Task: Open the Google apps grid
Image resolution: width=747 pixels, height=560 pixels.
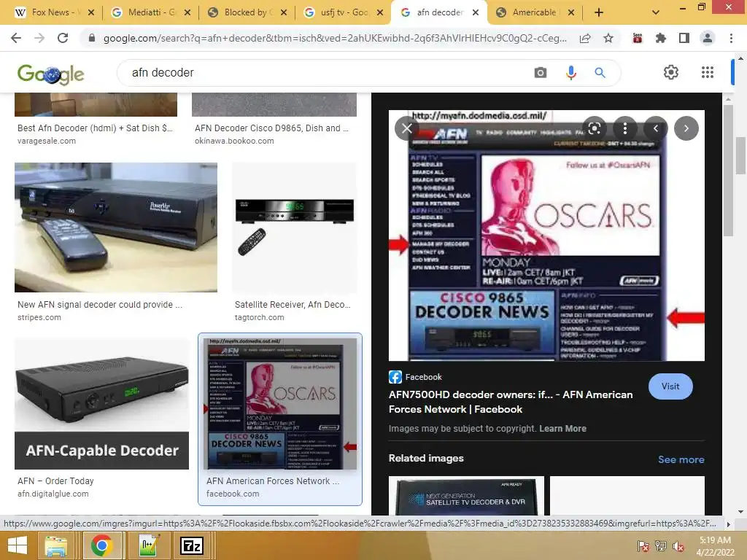Action: point(708,72)
